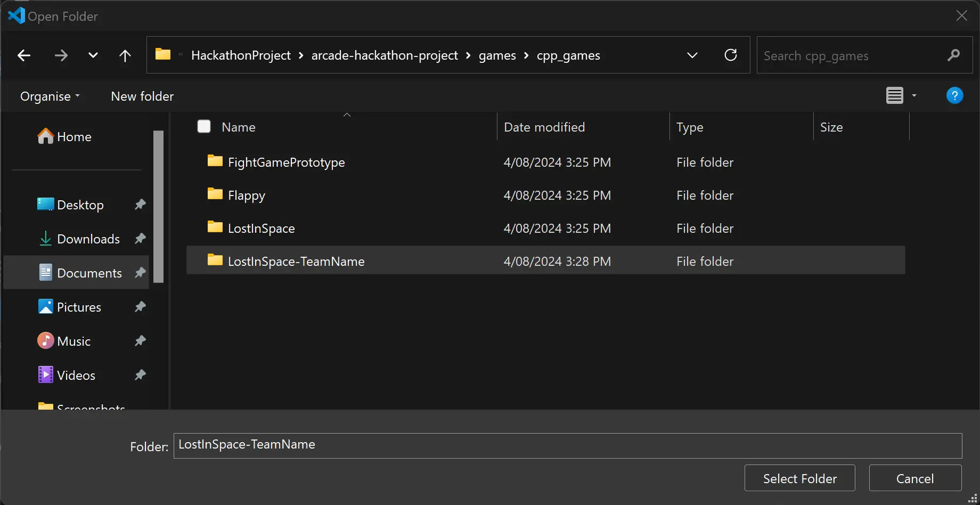Close the Open Folder dialog window
Screen dimensions: 980x505
[x=962, y=15]
